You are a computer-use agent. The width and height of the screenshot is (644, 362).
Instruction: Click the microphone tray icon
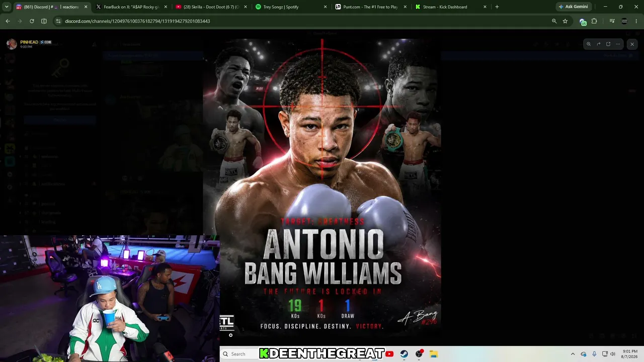594,354
